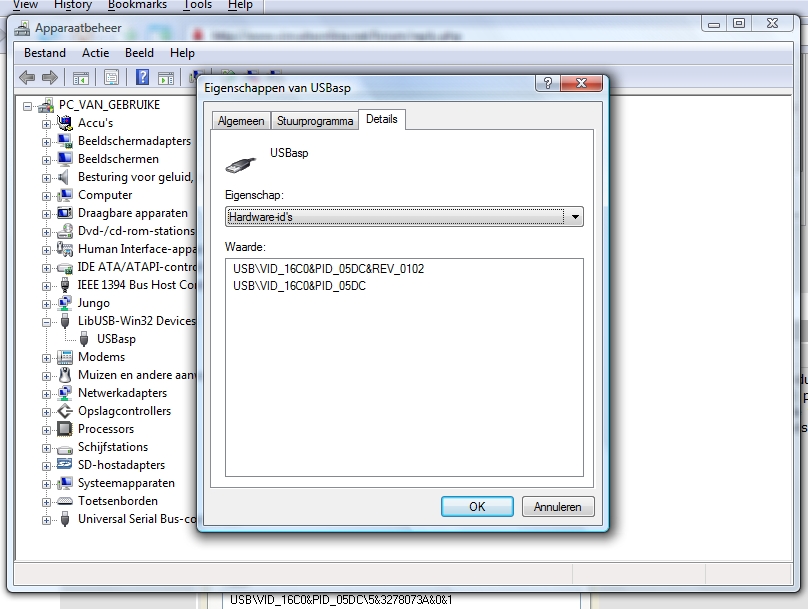
Task: Switch to the Stuurprogramma tab
Action: [x=315, y=121]
